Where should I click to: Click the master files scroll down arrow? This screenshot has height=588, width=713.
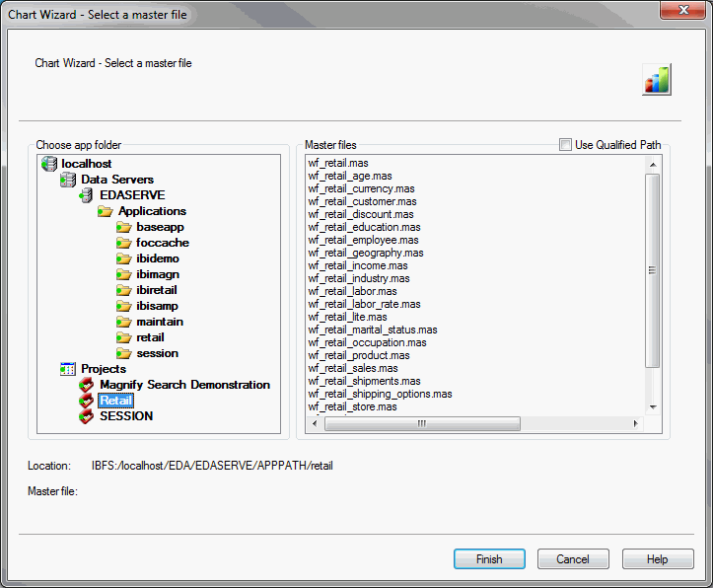coord(653,407)
